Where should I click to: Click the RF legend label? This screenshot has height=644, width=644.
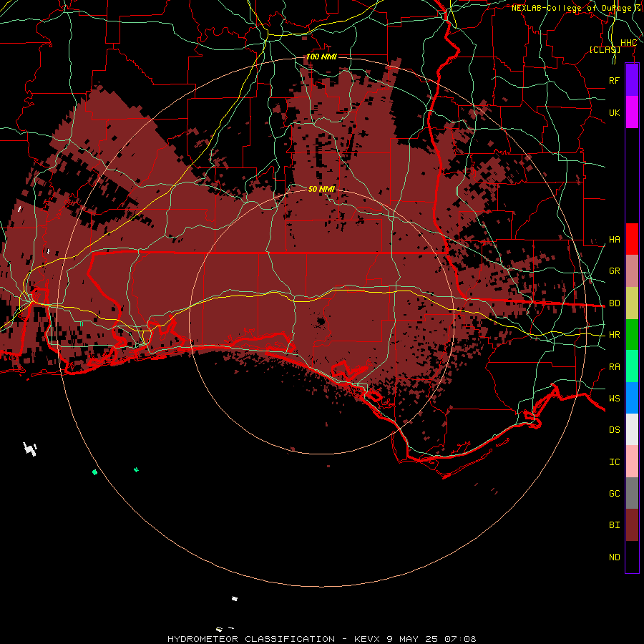(615, 80)
